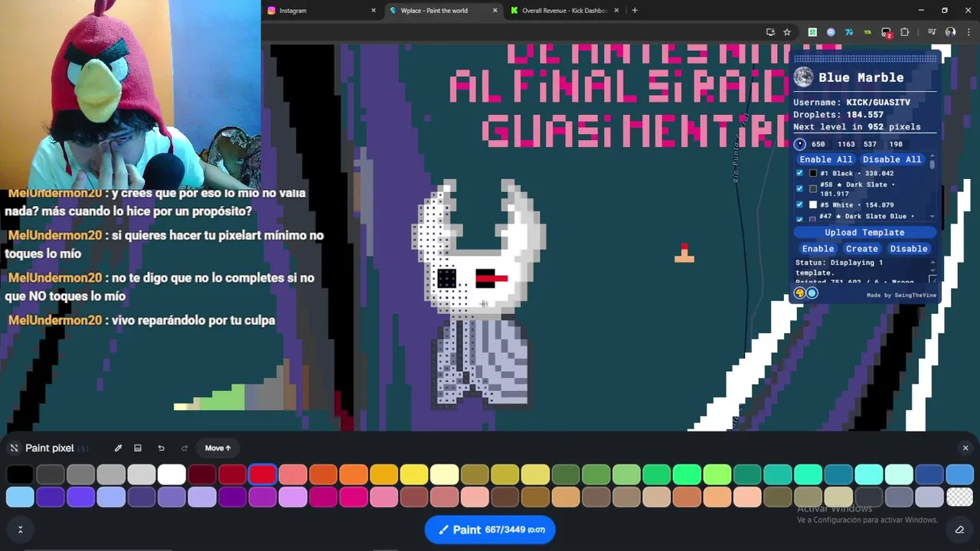Click the Disable template button
980x551 pixels.
(909, 249)
